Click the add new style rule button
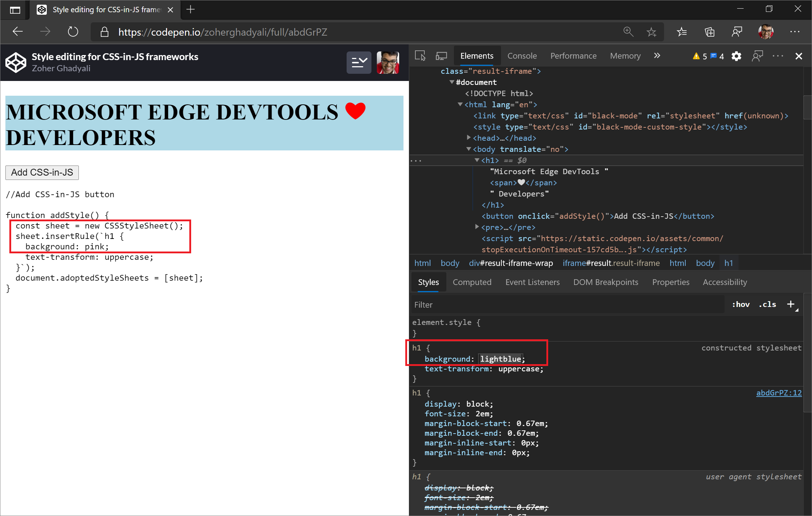 [x=791, y=304]
